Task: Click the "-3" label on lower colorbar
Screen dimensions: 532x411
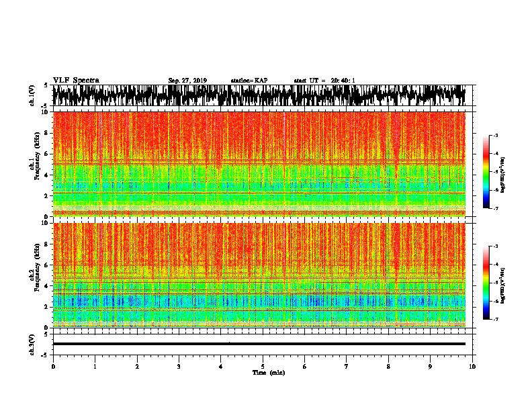Action: [x=496, y=246]
